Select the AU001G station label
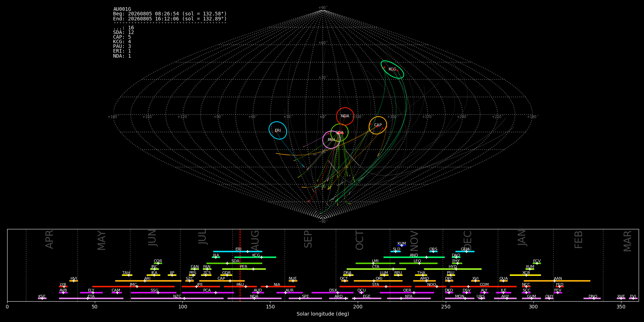This screenshot has height=322, width=644. (122, 9)
